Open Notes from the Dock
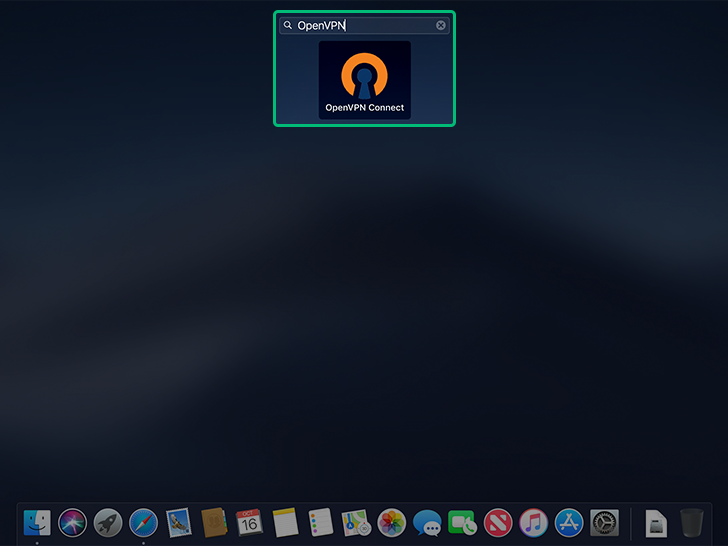This screenshot has width=728, height=546. click(285, 523)
